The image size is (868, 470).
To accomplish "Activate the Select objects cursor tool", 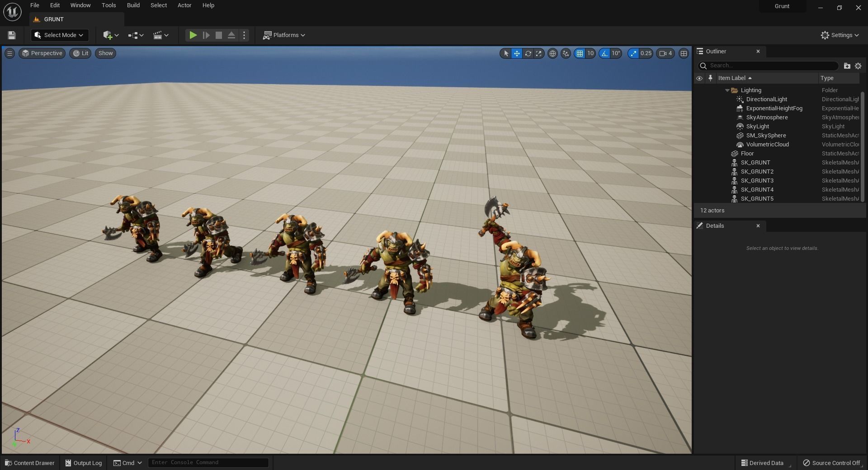I will [506, 53].
